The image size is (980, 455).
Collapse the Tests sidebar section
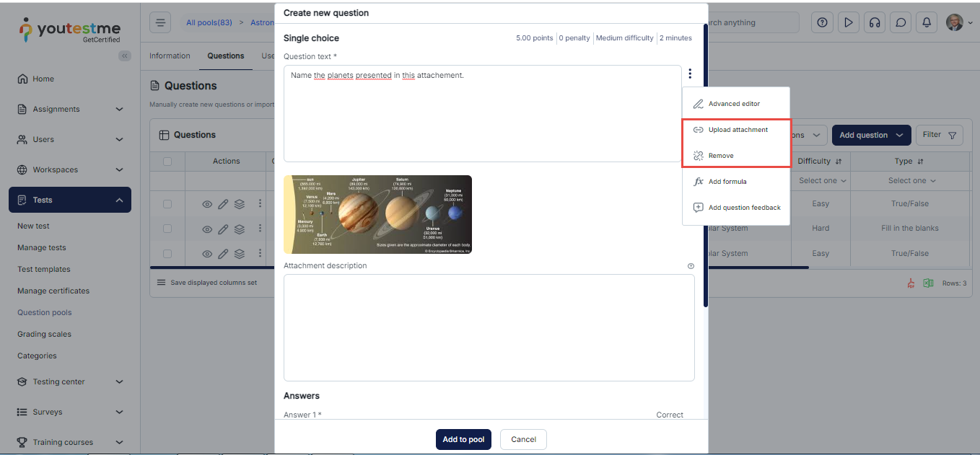click(x=70, y=200)
